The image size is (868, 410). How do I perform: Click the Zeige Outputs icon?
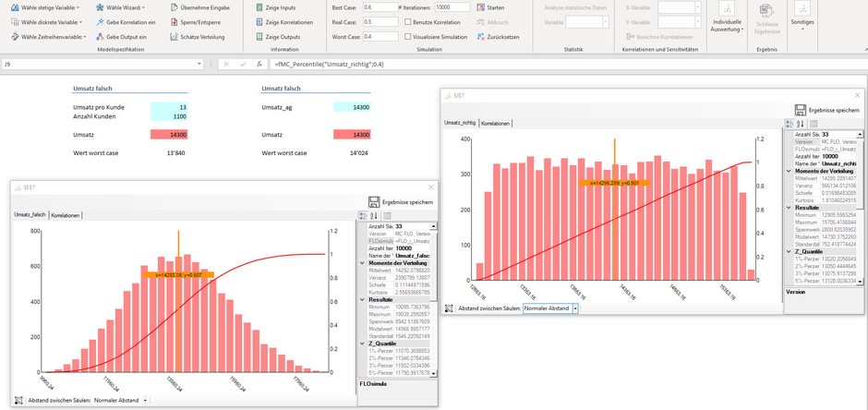(x=259, y=37)
